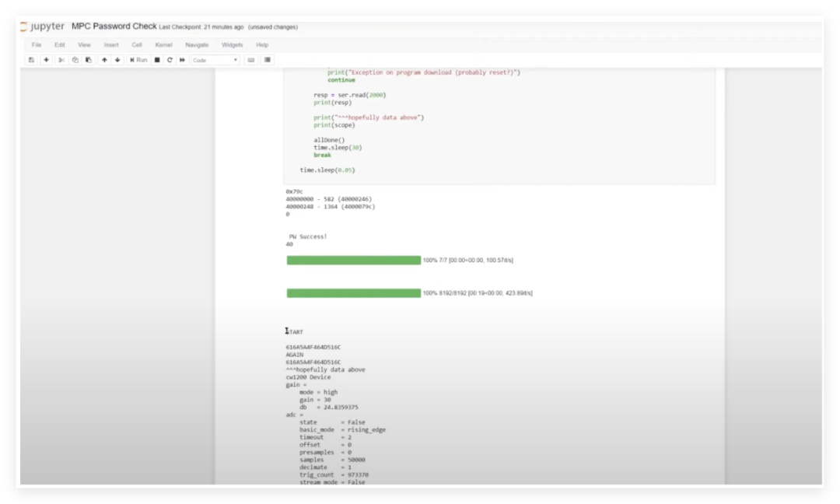Click the Jupyter logo link
The width and height of the screenshot is (840, 504).
42,26
